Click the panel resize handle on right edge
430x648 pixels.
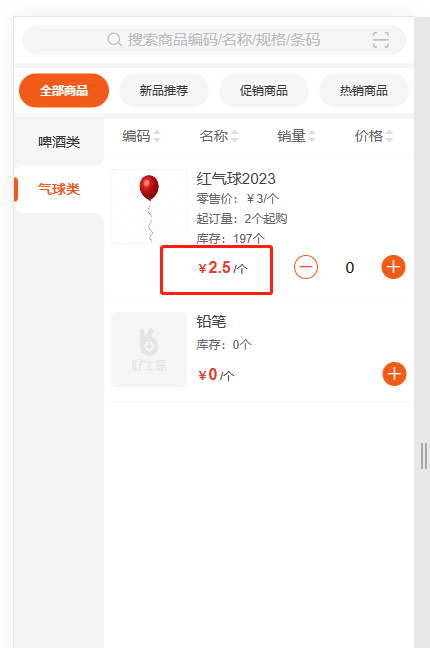click(x=424, y=456)
